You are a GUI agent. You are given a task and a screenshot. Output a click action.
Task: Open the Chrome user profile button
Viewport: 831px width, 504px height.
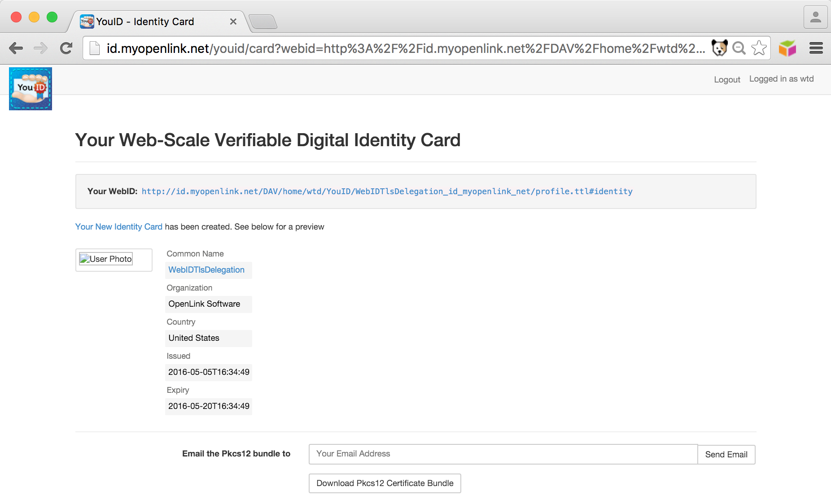point(815,17)
